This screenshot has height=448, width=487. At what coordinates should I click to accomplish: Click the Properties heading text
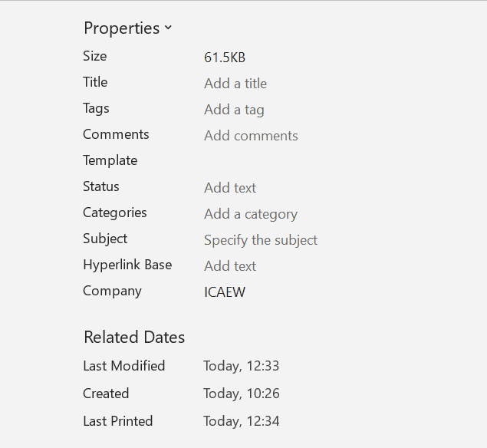point(122,28)
